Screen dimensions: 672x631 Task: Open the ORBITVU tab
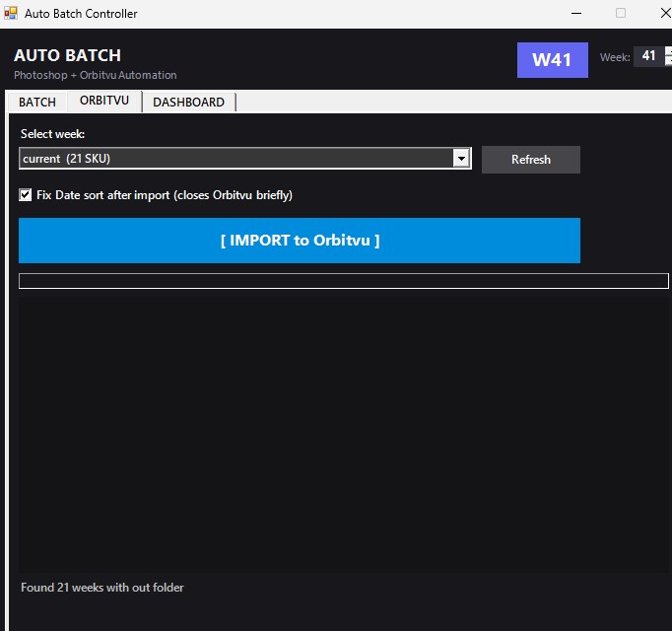(104, 101)
